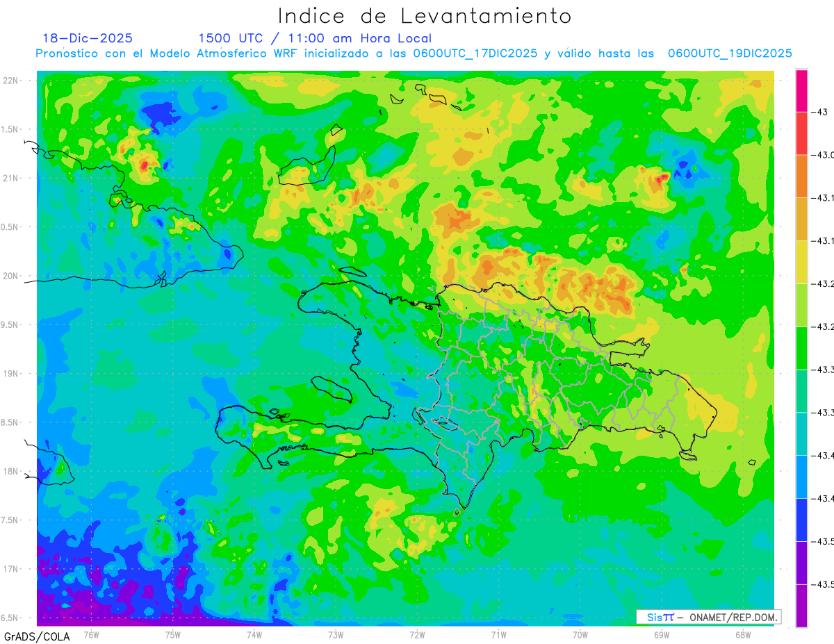Viewport: 834px width, 644px height.
Task: Click the '8.5N' latitude label
Action: coord(11,422)
